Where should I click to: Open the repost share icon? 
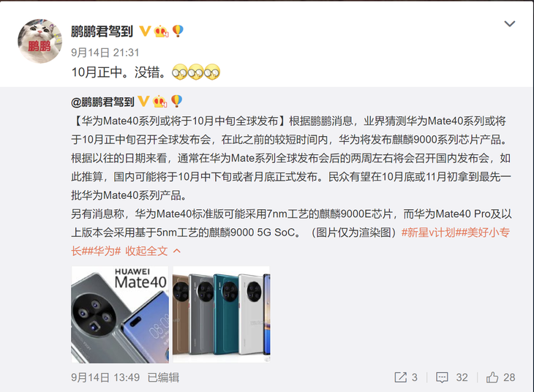coord(401,377)
